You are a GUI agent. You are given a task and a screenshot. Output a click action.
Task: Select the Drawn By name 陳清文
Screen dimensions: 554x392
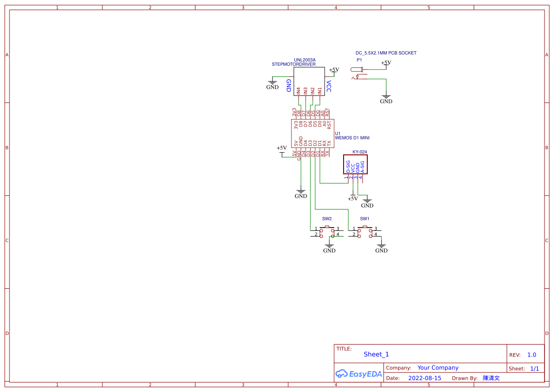[491, 378]
